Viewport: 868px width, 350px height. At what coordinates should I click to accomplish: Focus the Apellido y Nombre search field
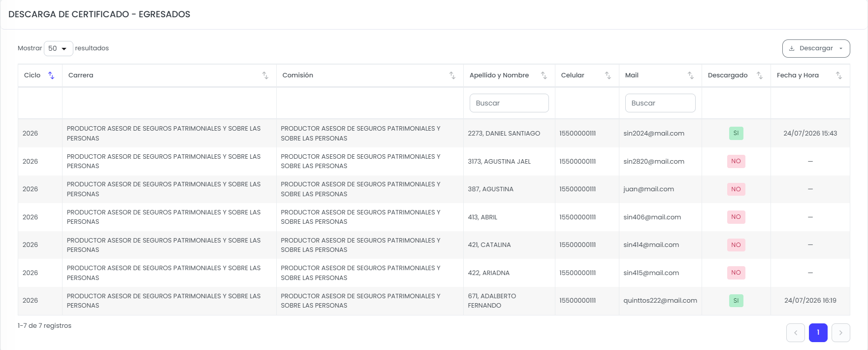pyautogui.click(x=509, y=103)
